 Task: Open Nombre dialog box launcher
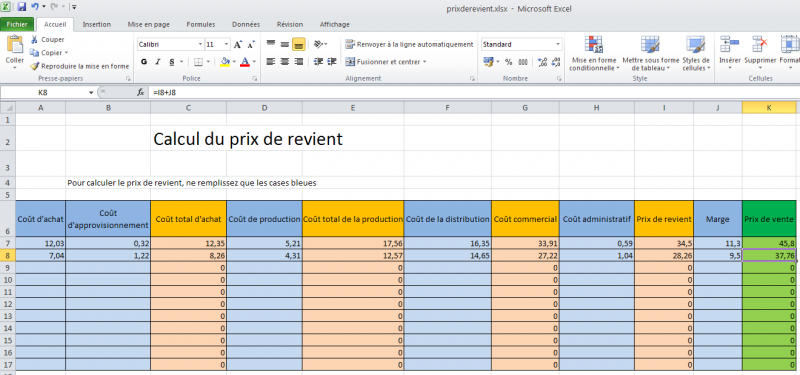coord(559,79)
